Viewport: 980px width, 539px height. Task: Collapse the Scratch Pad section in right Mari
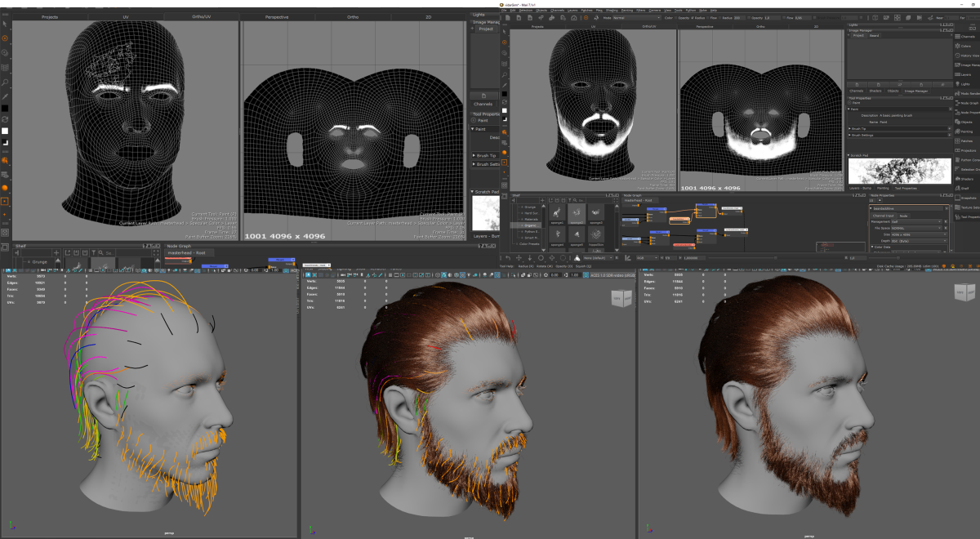[900, 155]
